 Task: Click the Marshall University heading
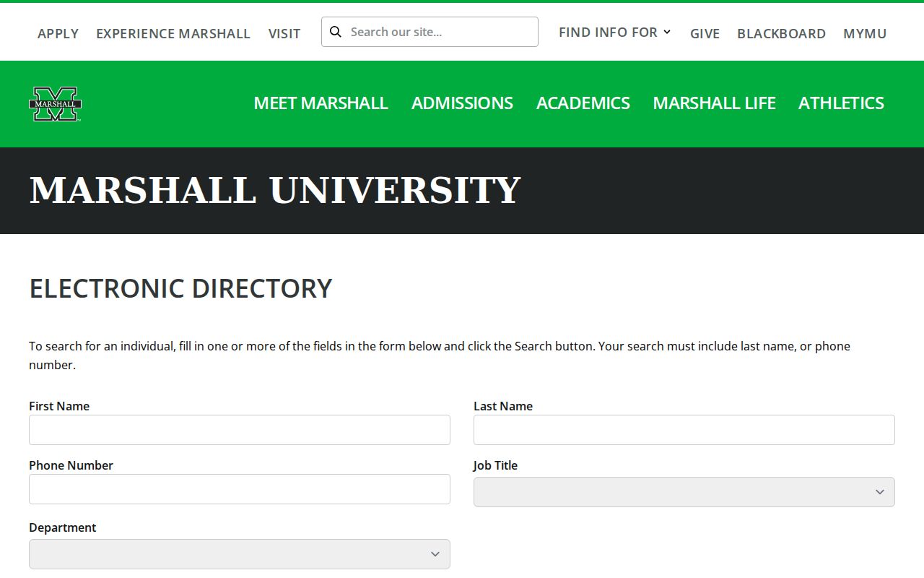274,190
